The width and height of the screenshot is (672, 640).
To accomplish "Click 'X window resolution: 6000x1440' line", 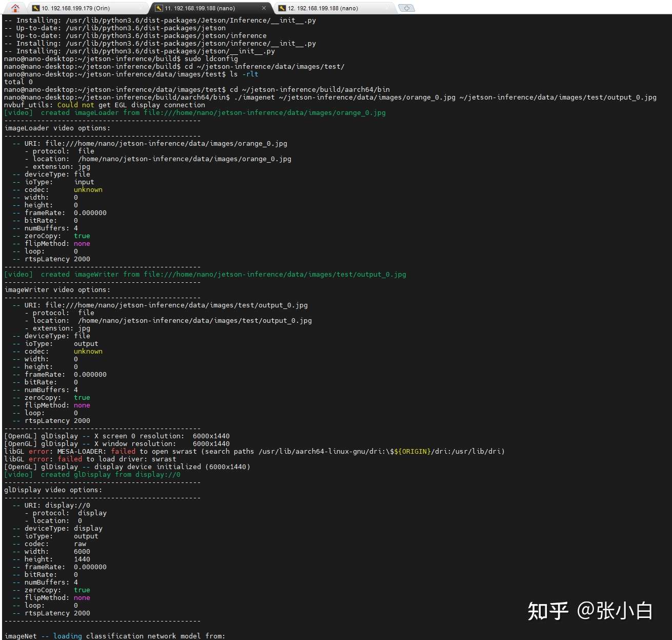I will tap(117, 443).
